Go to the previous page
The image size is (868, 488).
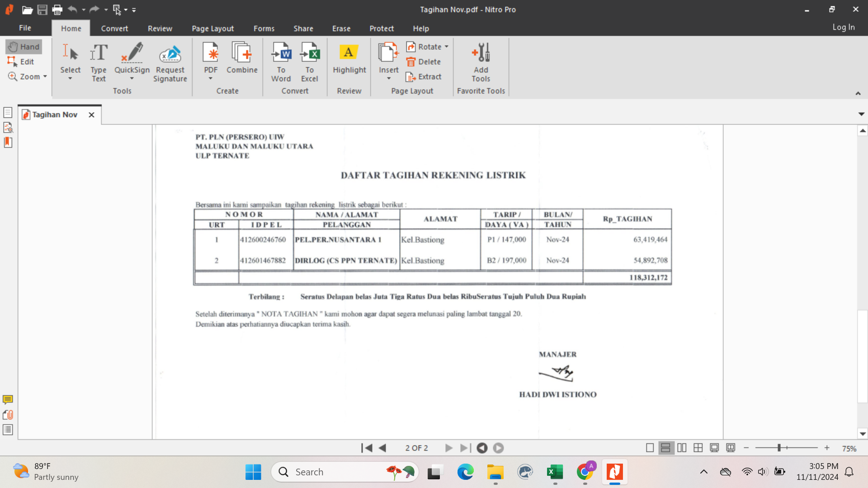(x=382, y=448)
